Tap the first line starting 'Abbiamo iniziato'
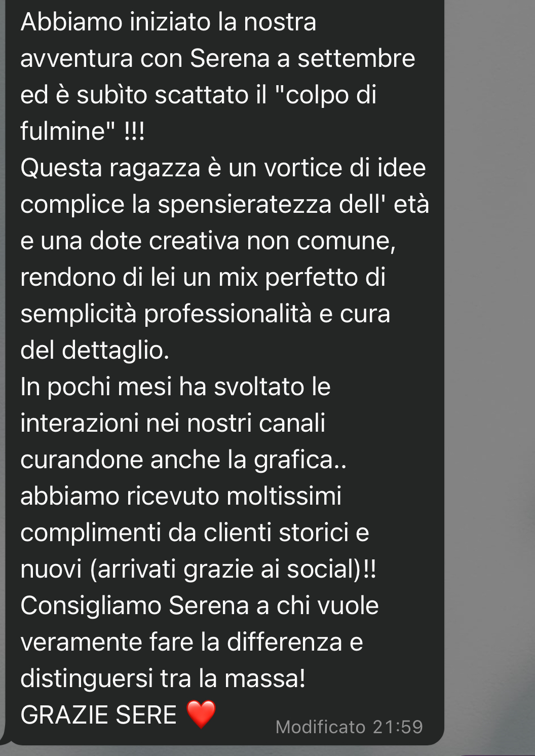The width and height of the screenshot is (535, 756). (x=168, y=22)
